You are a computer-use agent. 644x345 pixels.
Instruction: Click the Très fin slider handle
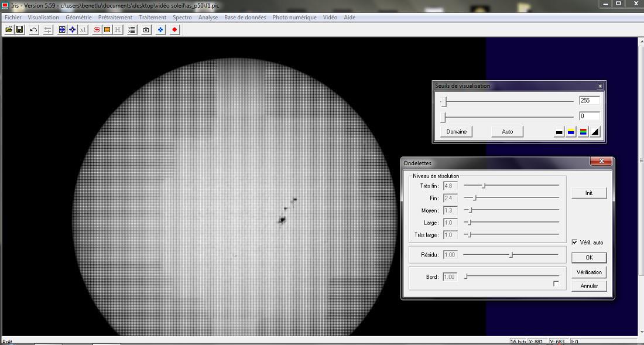click(484, 186)
